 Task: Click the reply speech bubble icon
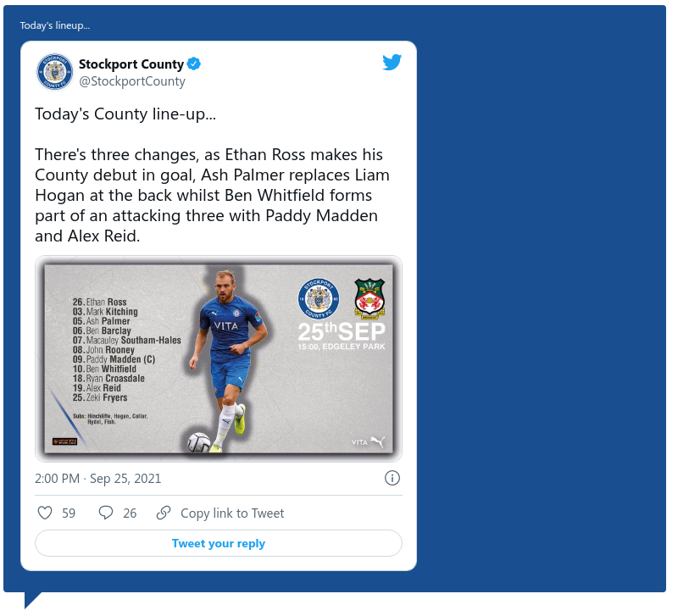pos(106,513)
